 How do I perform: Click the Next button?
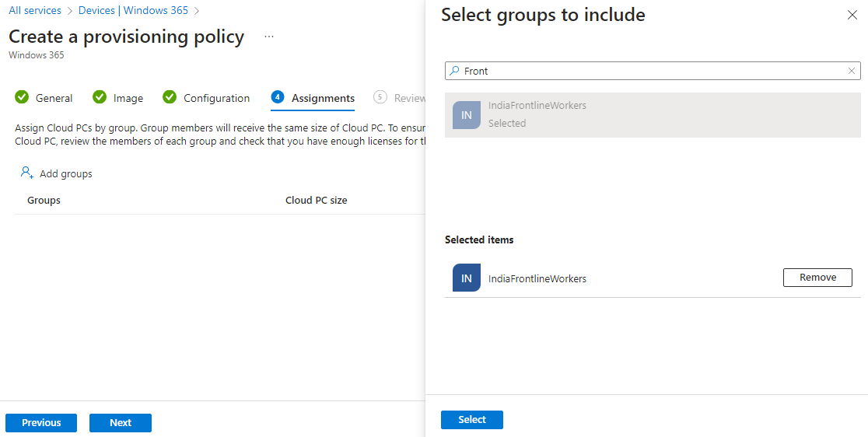click(x=121, y=423)
